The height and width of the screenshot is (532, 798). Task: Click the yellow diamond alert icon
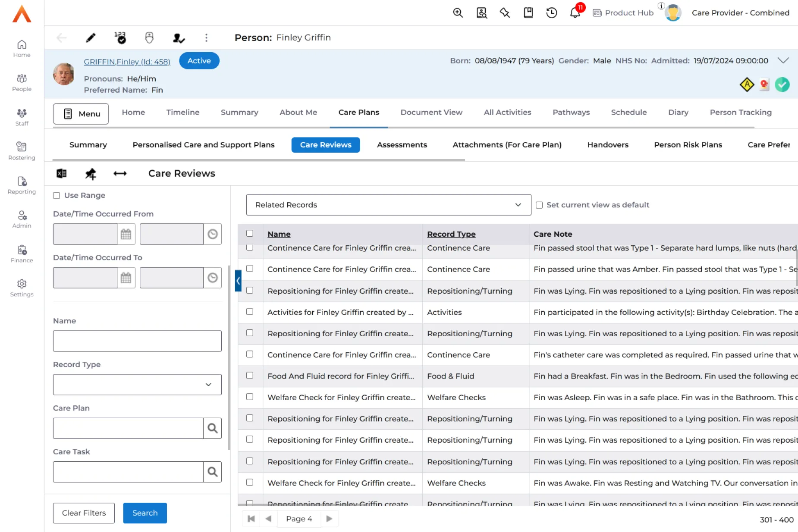747,84
